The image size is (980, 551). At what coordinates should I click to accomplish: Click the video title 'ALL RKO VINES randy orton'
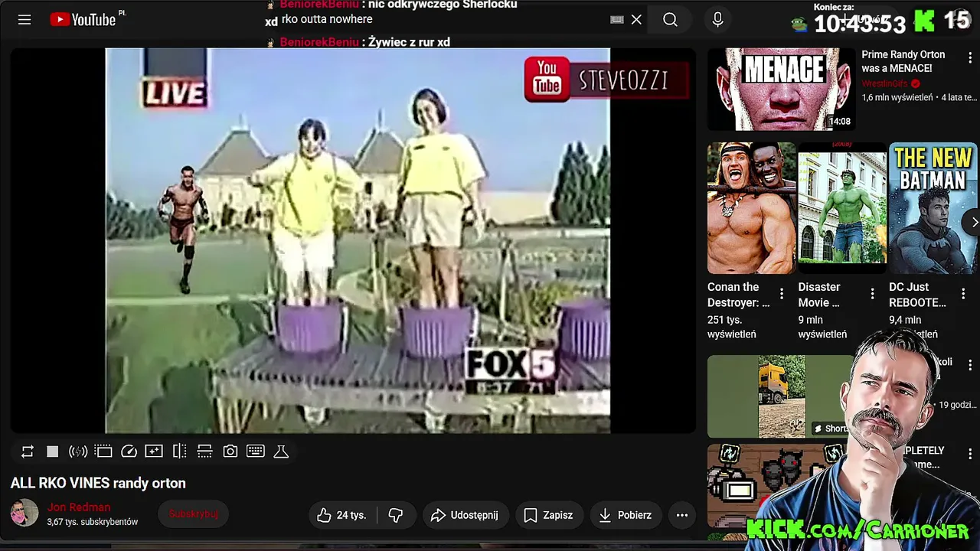point(98,483)
